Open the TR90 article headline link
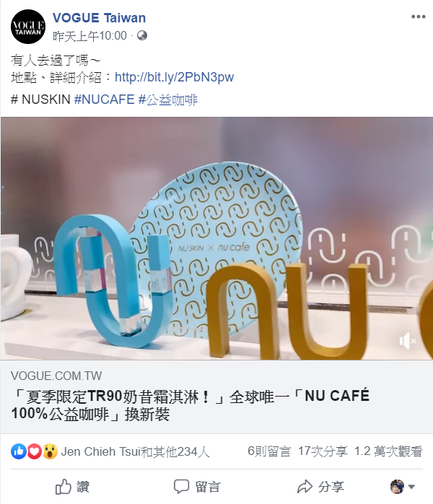Screen dimensions: 433x504 click(x=190, y=404)
